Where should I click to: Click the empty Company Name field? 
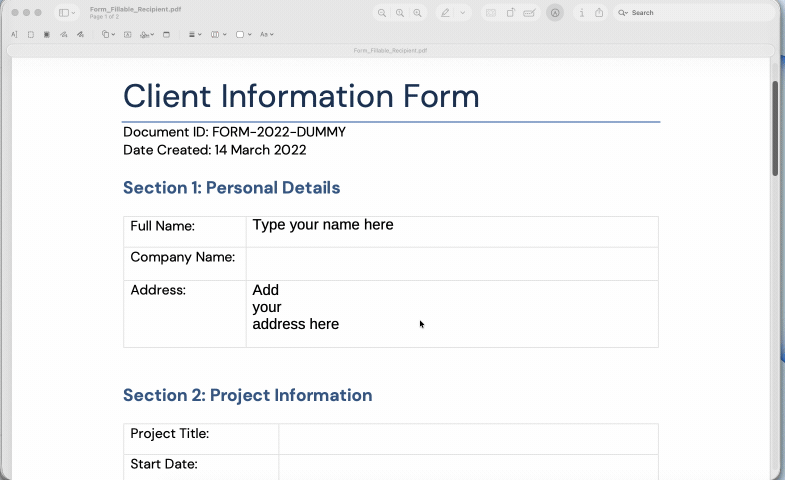point(452,264)
